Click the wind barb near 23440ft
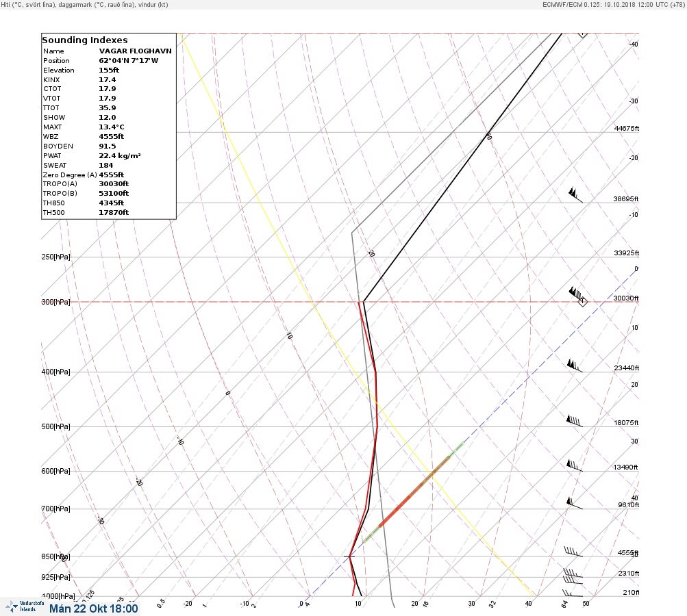This screenshot has height=616, width=687. (x=575, y=365)
